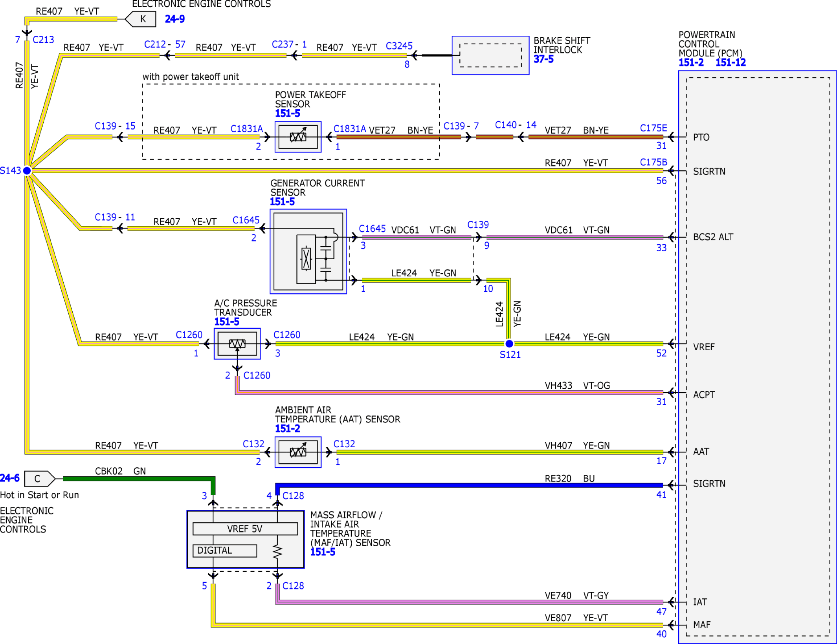Click the Ambient Air Temperature sensor symbol

pyautogui.click(x=298, y=452)
